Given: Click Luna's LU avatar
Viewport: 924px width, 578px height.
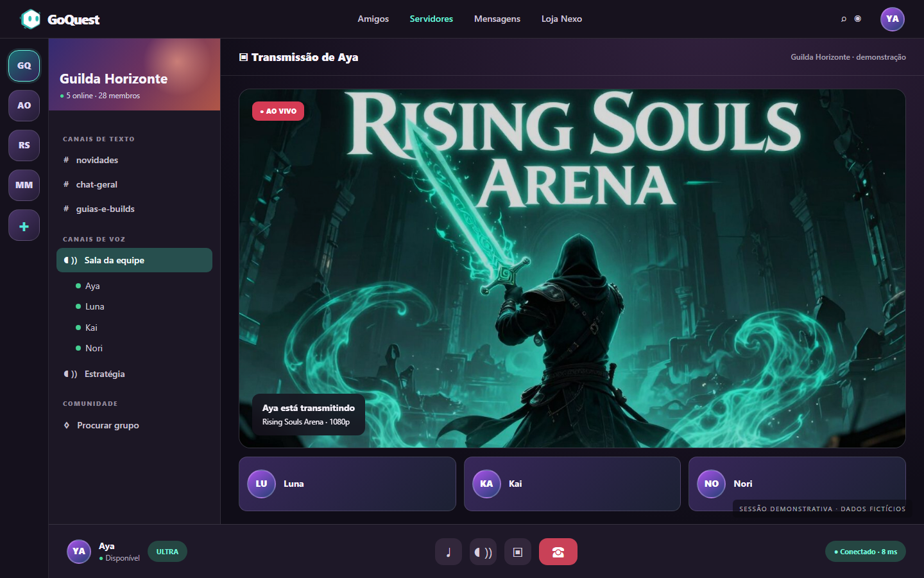Looking at the screenshot, I should tap(261, 484).
